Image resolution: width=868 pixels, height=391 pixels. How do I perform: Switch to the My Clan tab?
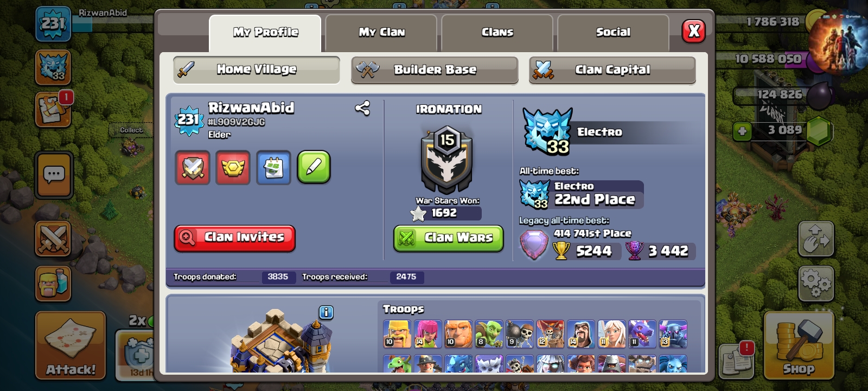[381, 33]
